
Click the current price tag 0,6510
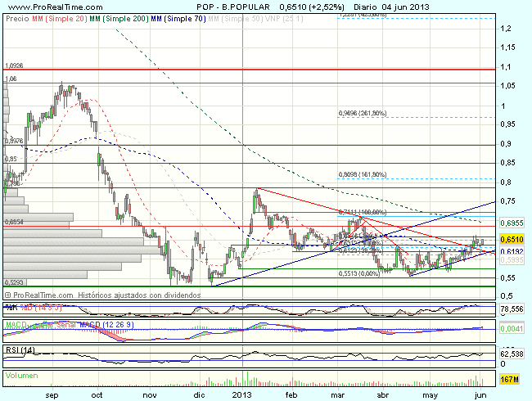(x=512, y=239)
